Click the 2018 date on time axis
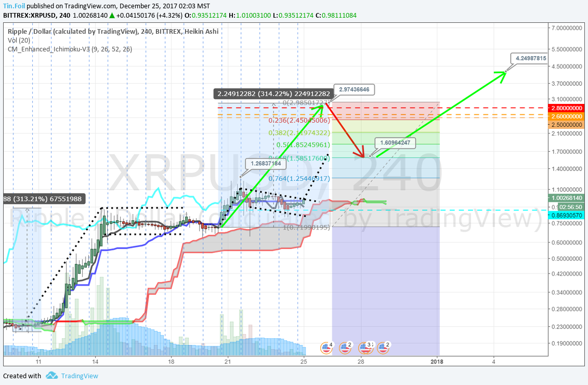Image resolution: width=588 pixels, height=385 pixels. (437, 362)
